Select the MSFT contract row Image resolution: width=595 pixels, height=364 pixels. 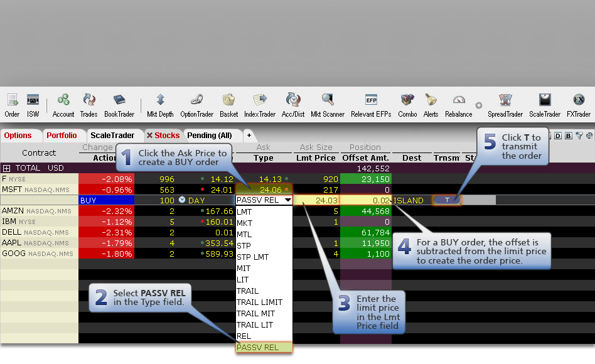[x=39, y=190]
